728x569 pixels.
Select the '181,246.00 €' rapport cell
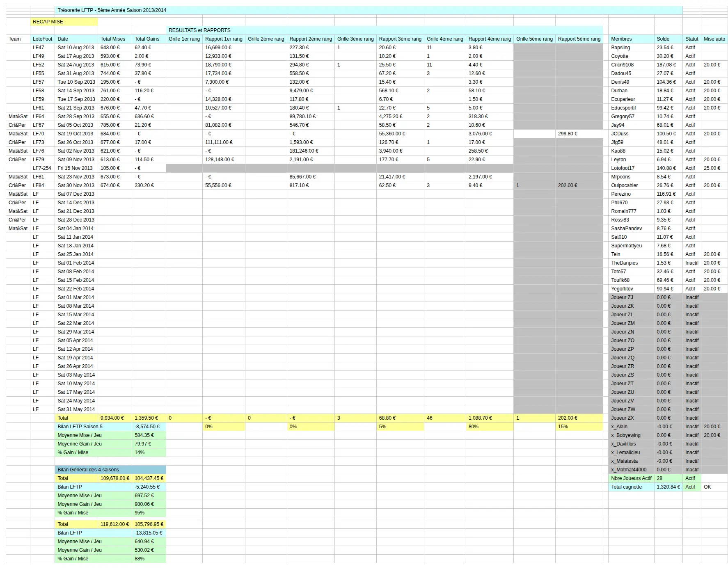(x=311, y=151)
